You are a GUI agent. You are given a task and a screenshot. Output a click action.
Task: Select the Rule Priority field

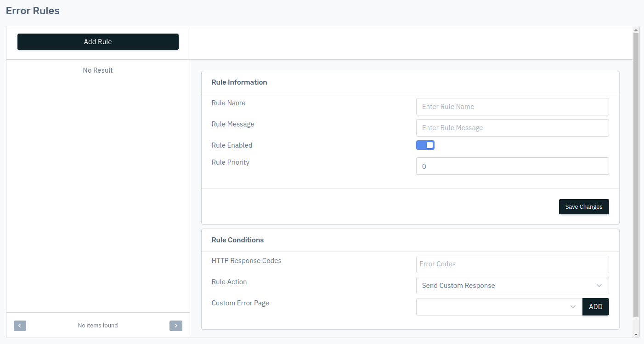pos(513,166)
